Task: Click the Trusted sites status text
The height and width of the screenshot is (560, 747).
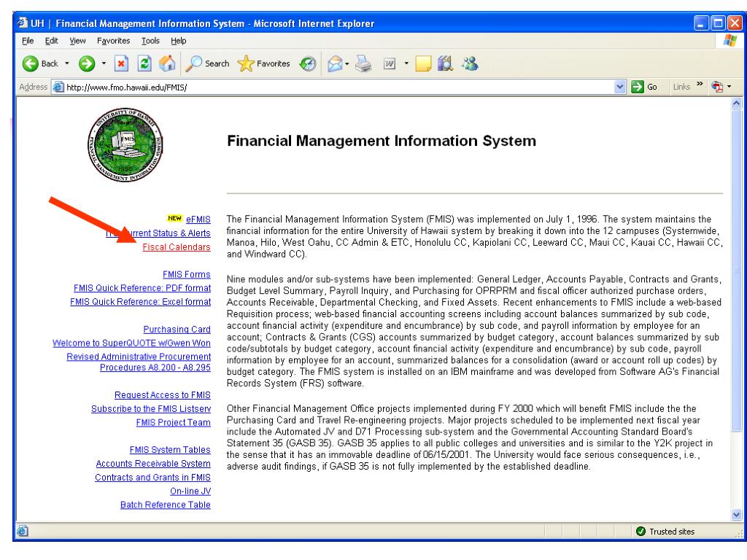Action: point(672,532)
